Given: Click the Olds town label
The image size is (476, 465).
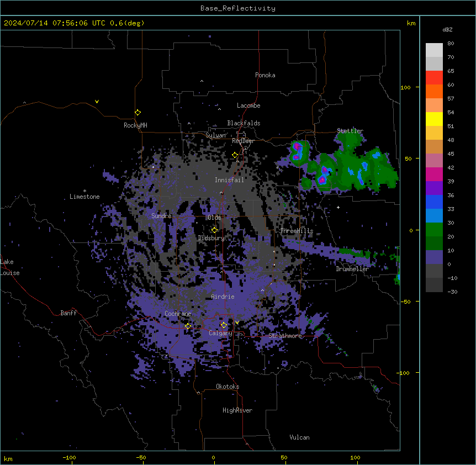Looking at the screenshot, I should pos(214,218).
